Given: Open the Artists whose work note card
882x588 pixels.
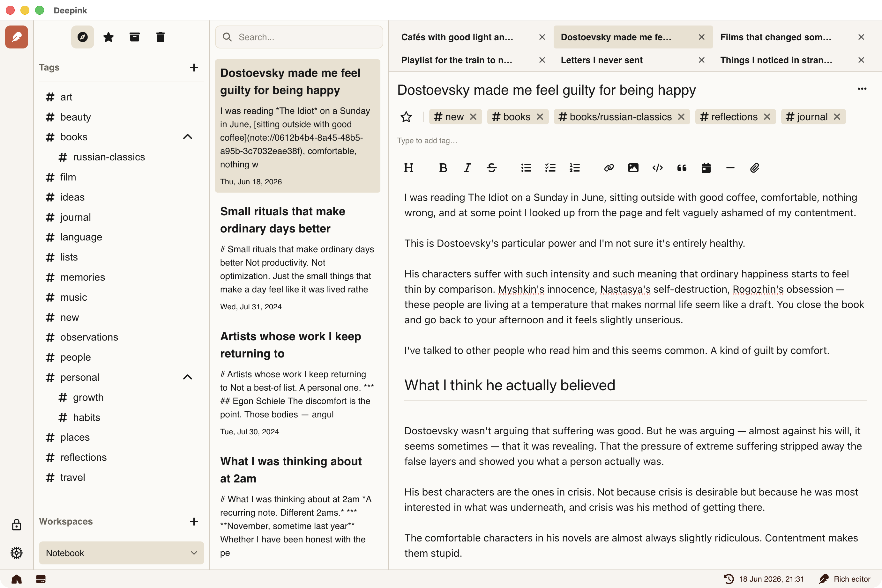Looking at the screenshot, I should tap(297, 383).
